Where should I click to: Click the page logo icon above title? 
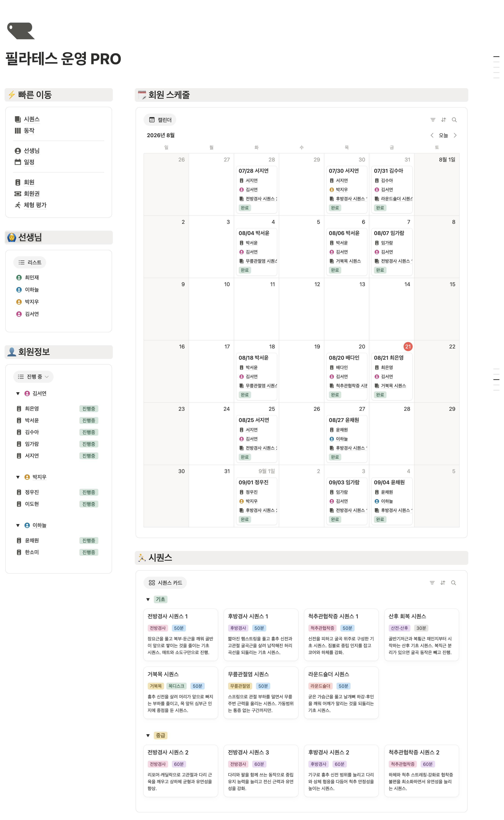tap(21, 31)
